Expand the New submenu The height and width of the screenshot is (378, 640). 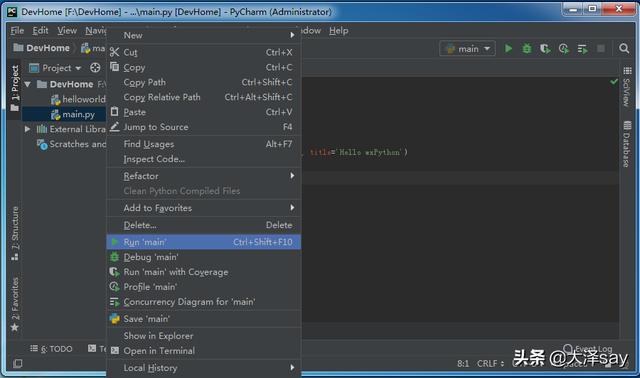tap(204, 36)
